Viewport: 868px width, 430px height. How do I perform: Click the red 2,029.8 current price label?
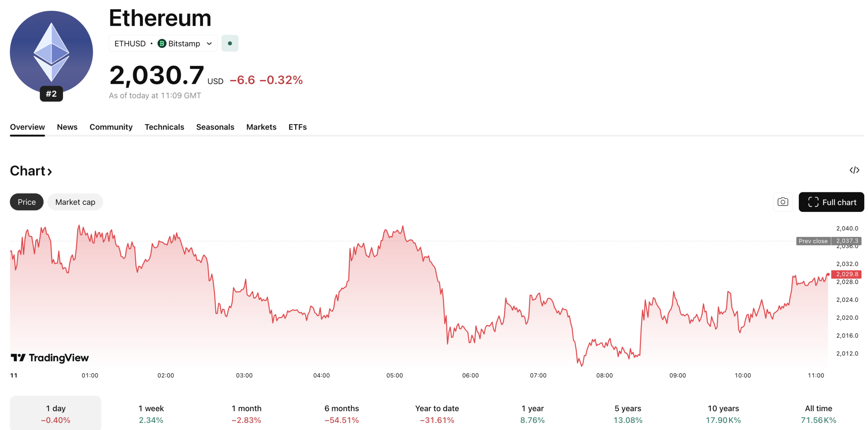point(846,274)
